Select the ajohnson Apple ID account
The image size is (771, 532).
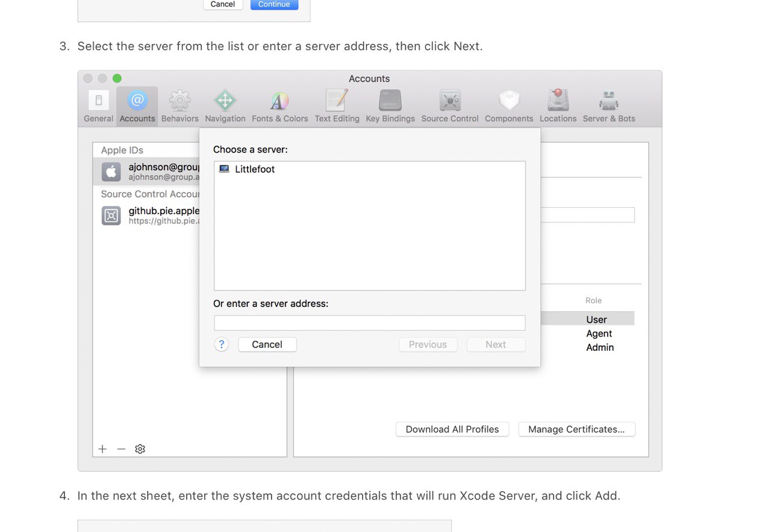coord(146,172)
